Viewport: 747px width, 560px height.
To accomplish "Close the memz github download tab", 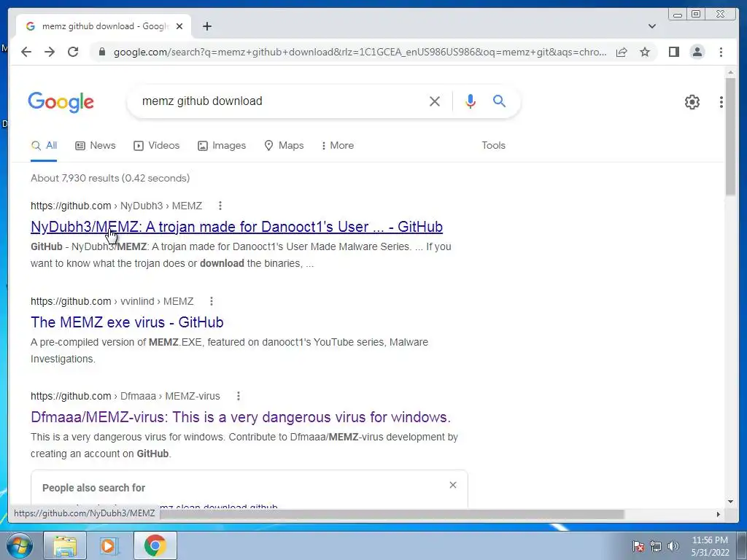I will [x=179, y=27].
